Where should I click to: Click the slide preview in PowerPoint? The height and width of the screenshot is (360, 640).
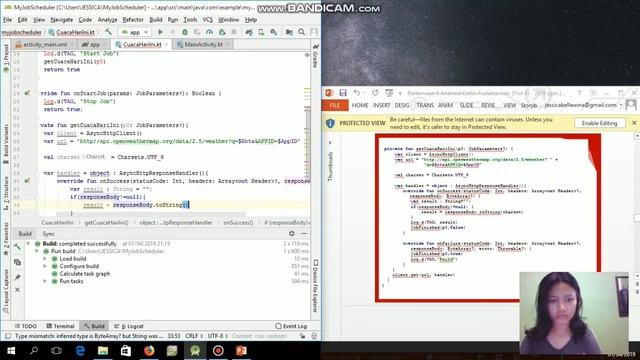click(x=488, y=218)
